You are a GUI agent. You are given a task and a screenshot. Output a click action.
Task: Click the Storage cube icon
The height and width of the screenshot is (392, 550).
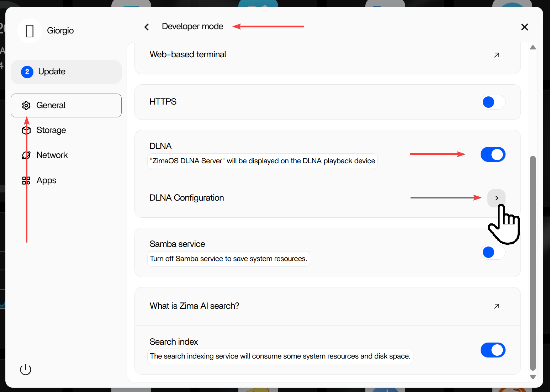[26, 130]
